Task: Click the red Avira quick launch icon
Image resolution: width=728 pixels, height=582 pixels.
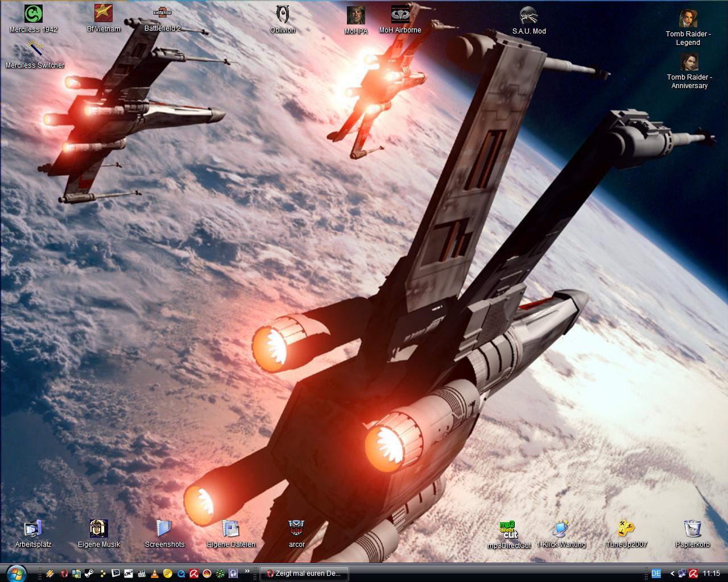Action: (x=194, y=573)
